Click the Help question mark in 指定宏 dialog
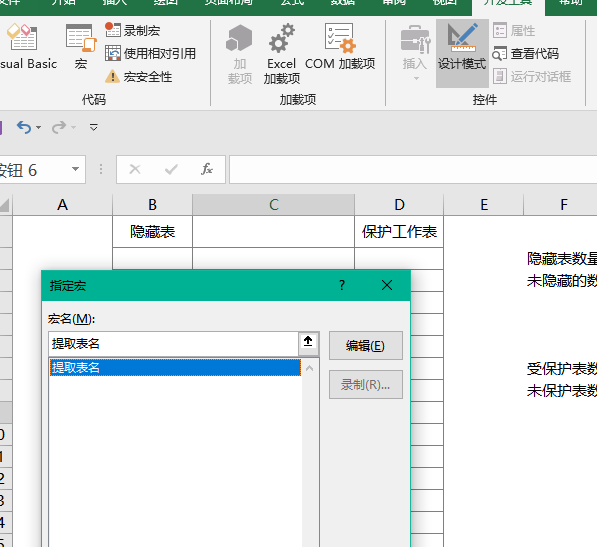Viewport: 597px width, 547px height. pos(342,285)
